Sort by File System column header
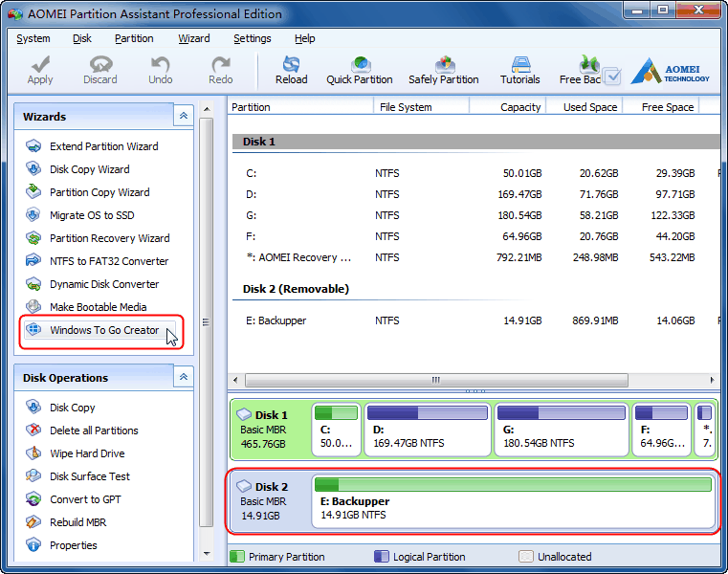 click(422, 107)
